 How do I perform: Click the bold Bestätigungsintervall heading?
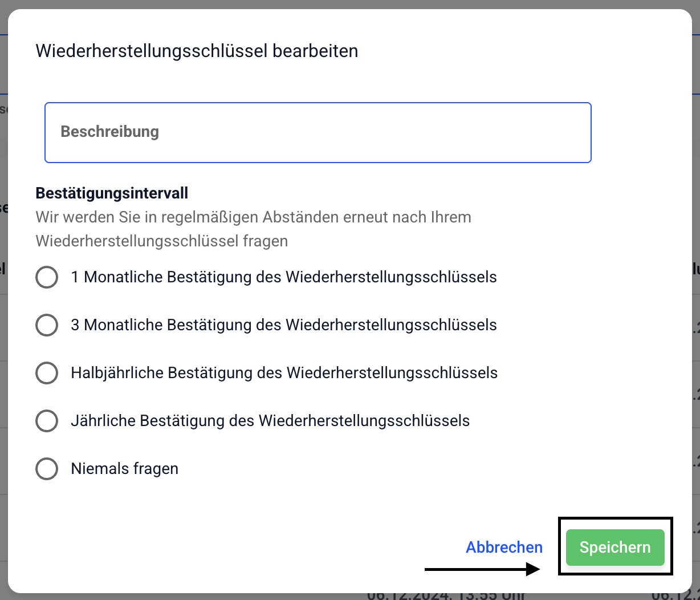(x=112, y=193)
